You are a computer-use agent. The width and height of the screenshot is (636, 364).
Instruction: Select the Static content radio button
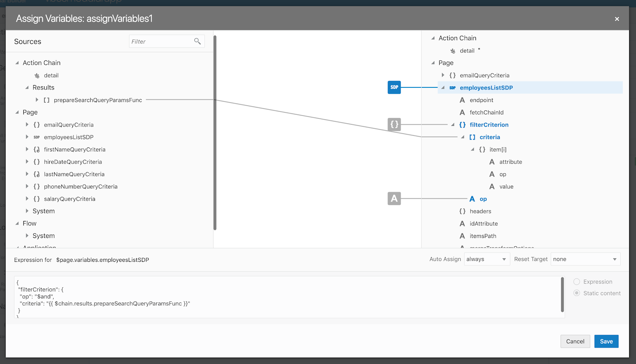coord(576,293)
